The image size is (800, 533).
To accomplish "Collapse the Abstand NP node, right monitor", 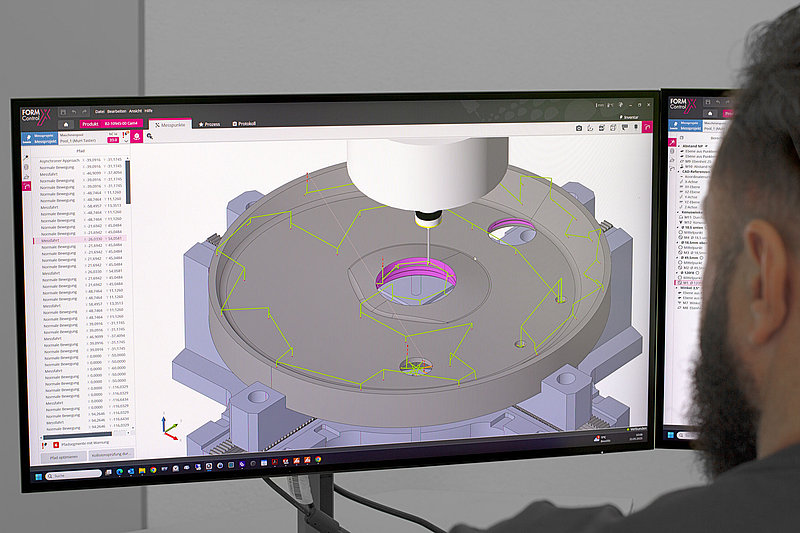I will point(680,146).
